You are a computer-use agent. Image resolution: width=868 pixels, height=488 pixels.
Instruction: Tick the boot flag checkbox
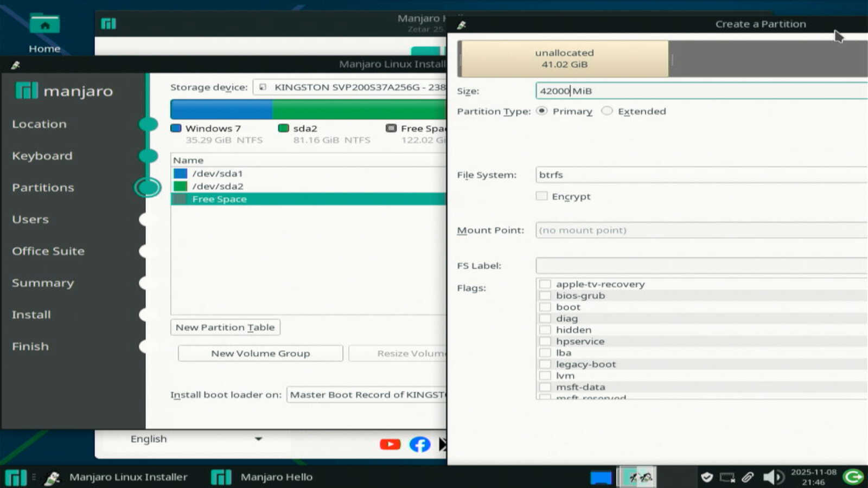coord(545,307)
